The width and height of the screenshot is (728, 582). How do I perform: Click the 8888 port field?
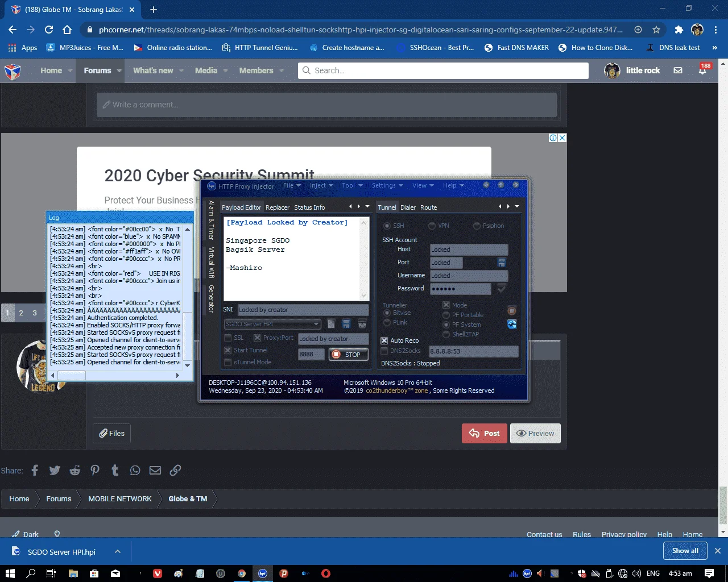coord(311,354)
